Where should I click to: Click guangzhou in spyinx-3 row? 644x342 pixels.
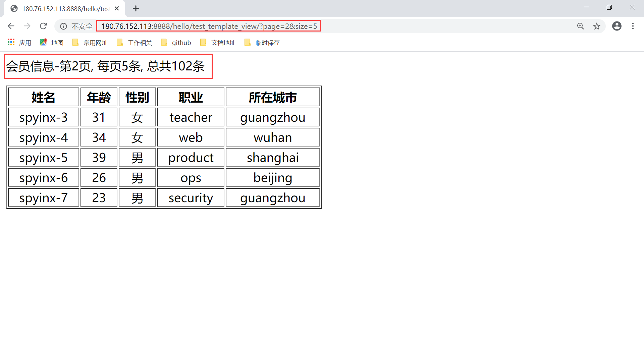pyautogui.click(x=273, y=117)
